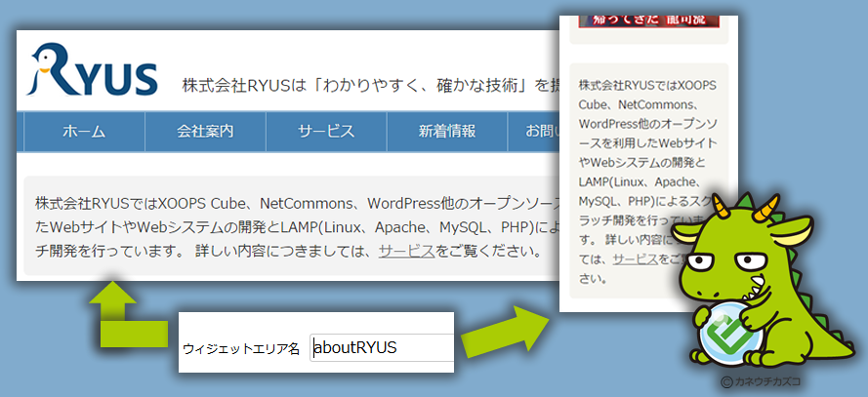Click the main paragraph starting 株式会社RYUSではXOOPS Cube
Screen dimensions: 868x397
(x=296, y=226)
